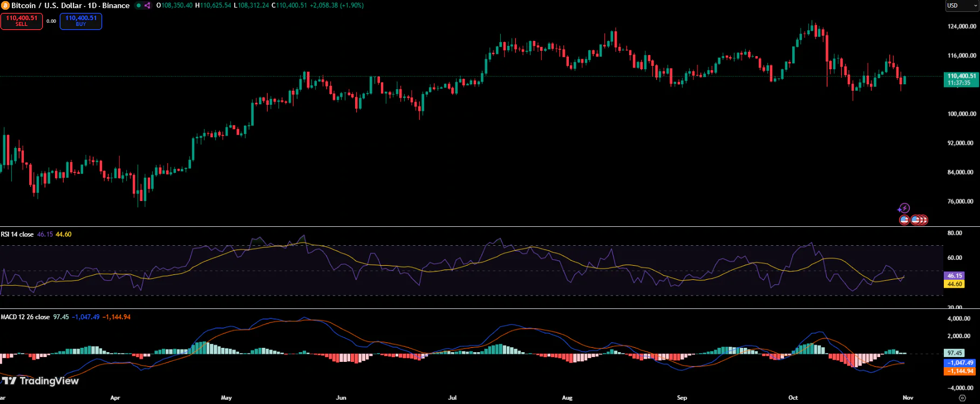The image size is (980, 404).
Task: Click the Oct label on time axis
Action: (793, 398)
